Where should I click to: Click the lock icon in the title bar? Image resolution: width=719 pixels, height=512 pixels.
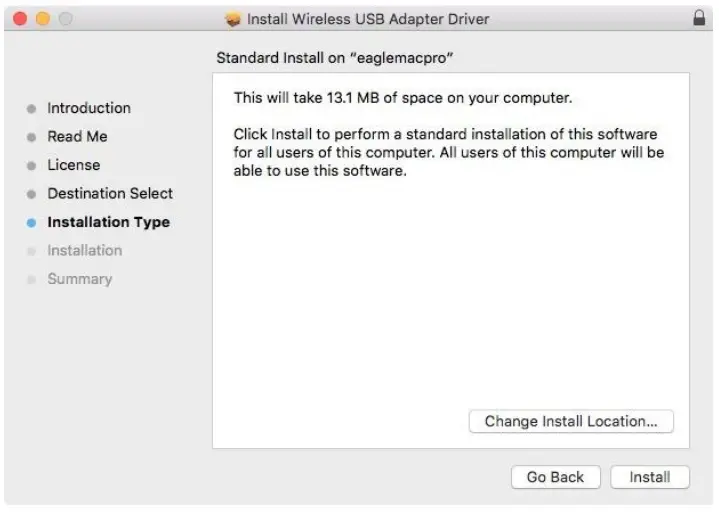pos(699,19)
